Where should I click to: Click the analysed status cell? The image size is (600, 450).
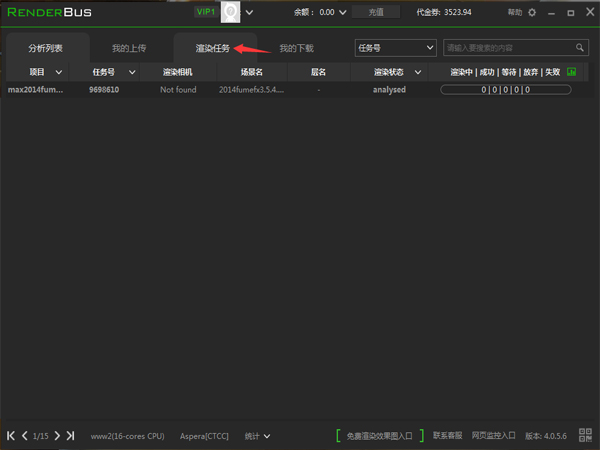389,90
